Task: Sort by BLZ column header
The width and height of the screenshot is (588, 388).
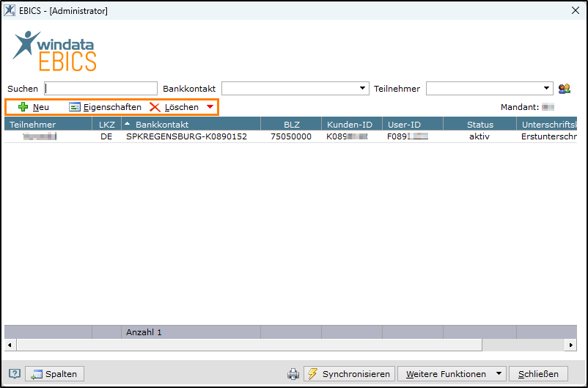Action: click(291, 124)
